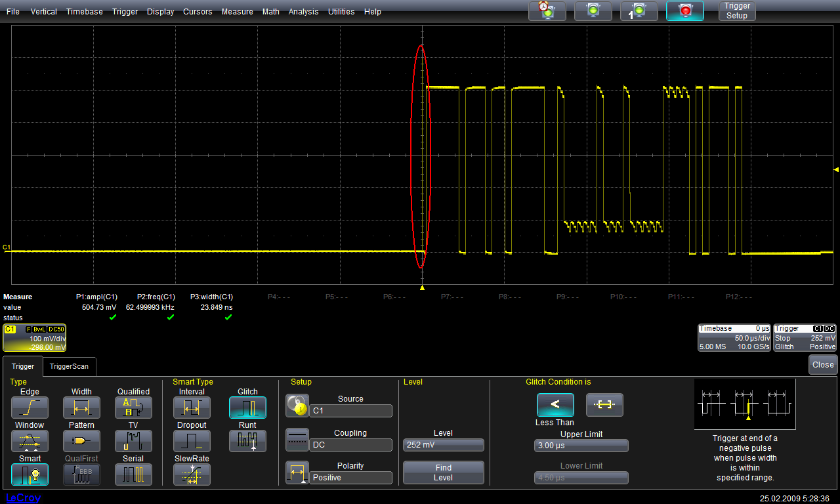Open the Polarity Positive selector

[x=350, y=478]
